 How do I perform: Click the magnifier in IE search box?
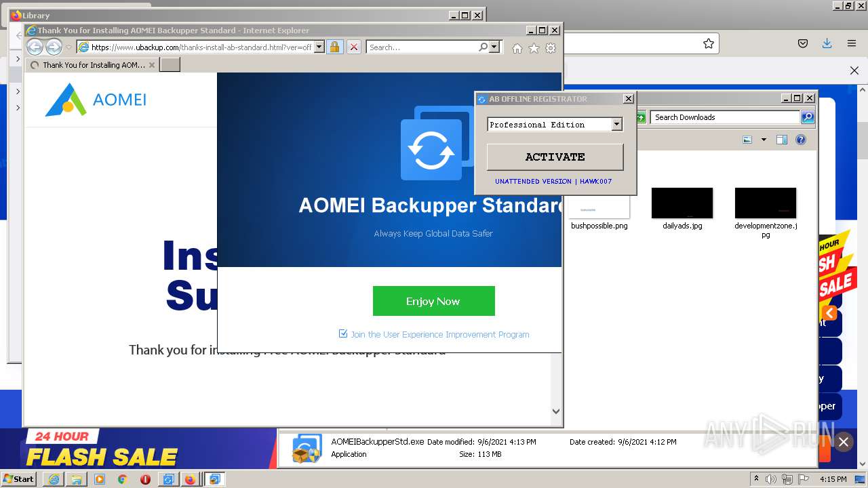pyautogui.click(x=483, y=47)
